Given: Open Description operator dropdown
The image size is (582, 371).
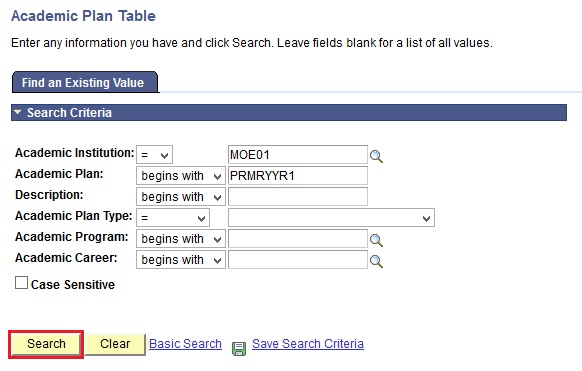Looking at the screenshot, I should [181, 197].
